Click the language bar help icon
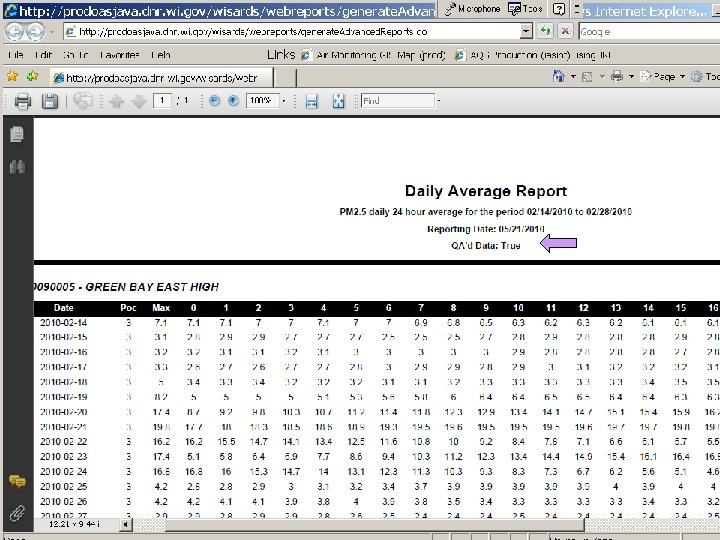The height and width of the screenshot is (540, 720). click(x=559, y=9)
